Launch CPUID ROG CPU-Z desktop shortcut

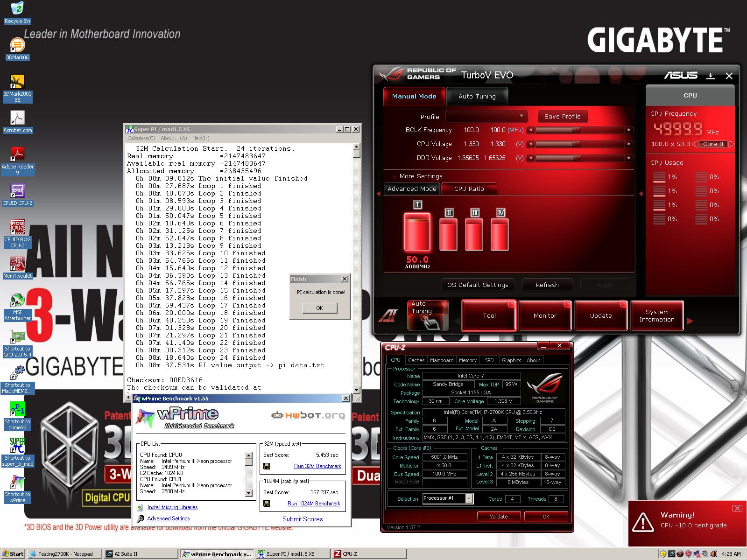[x=17, y=234]
